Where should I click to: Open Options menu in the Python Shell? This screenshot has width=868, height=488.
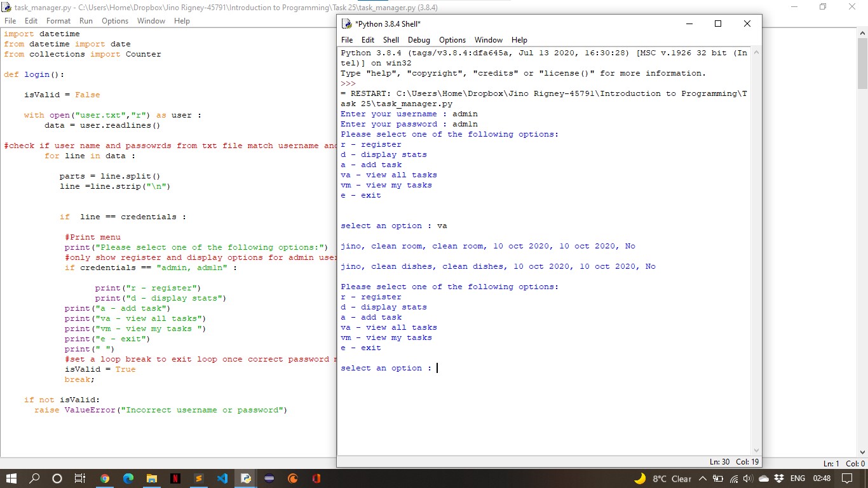point(452,40)
